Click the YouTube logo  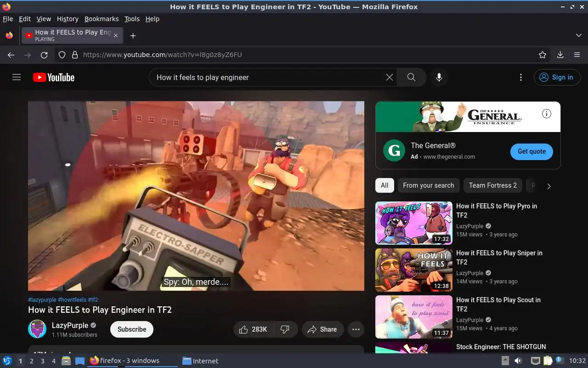click(54, 77)
